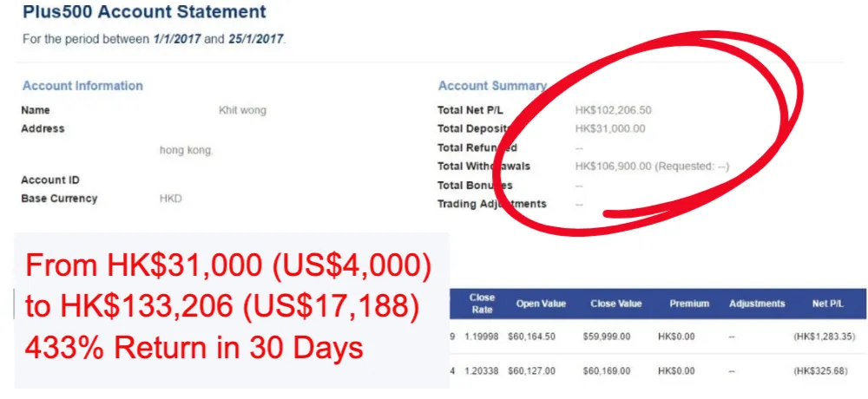Image resolution: width=868 pixels, height=399 pixels.
Task: Click the Account ID label
Action: click(50, 180)
